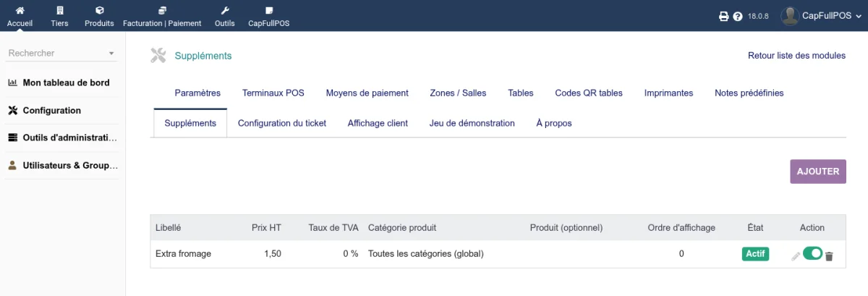The image size is (868, 296).
Task: Click the print icon in the top bar
Action: coord(723,16)
